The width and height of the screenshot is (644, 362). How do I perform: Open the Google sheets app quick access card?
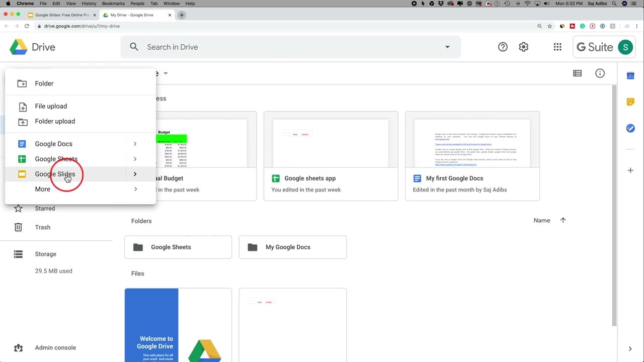[x=331, y=156]
